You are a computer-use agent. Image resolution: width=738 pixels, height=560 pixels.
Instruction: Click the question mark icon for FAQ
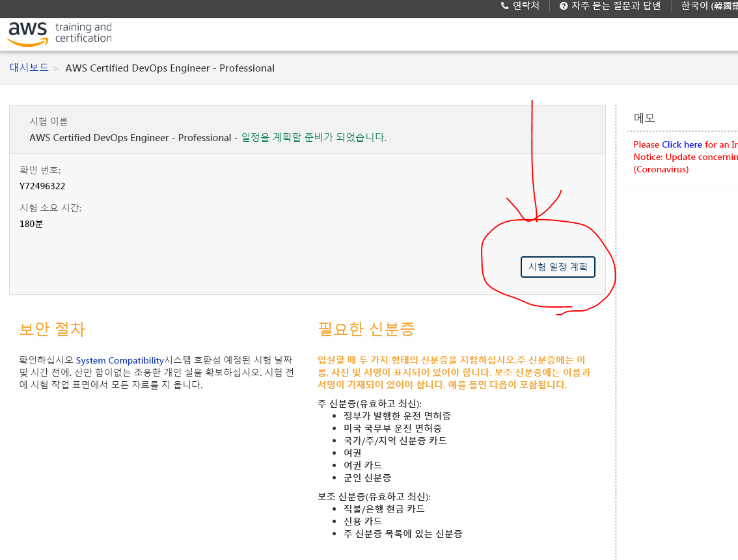coord(564,6)
